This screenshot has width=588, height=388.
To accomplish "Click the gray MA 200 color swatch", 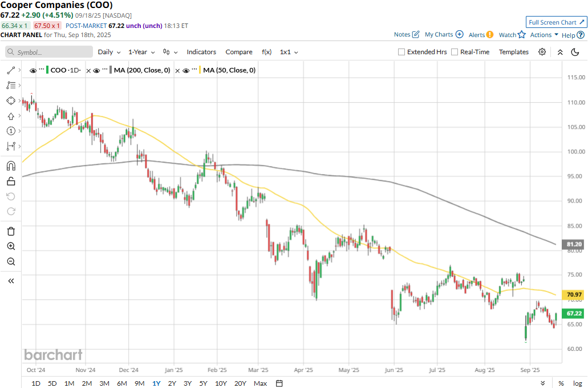I will pos(111,70).
